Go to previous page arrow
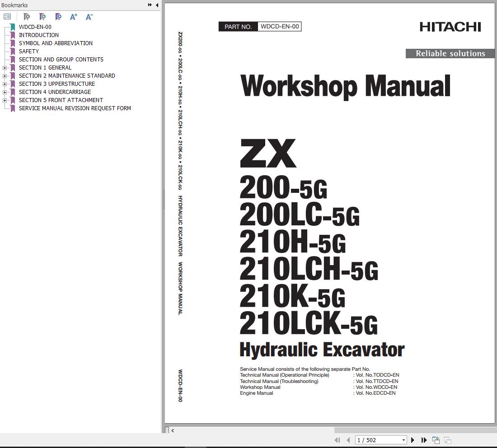This screenshot has height=448, width=497. 348,440
